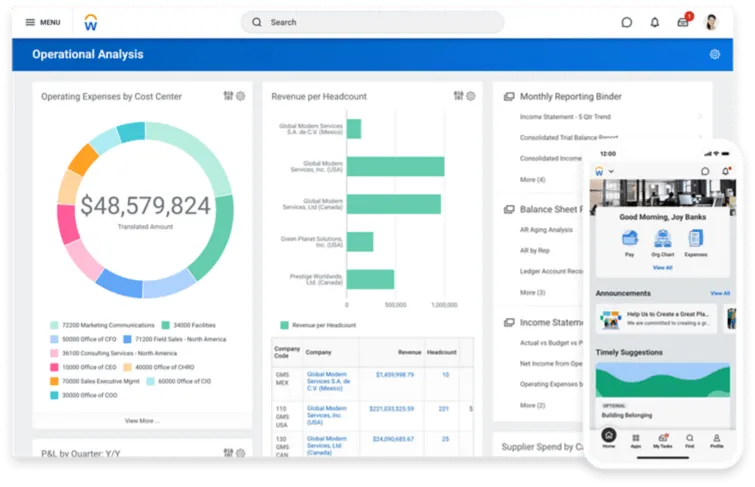Image resolution: width=755 pixels, height=487 pixels.
Task: Toggle 72200 Marketing Communications legend swatch
Action: 54,325
